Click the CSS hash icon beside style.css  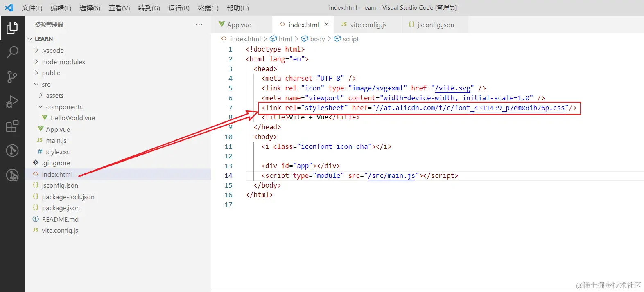[40, 151]
